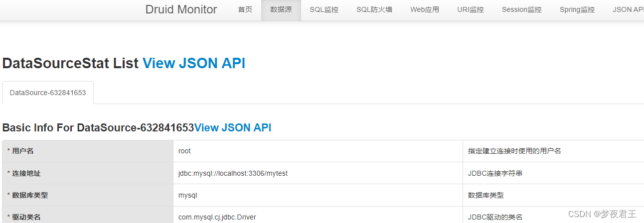Click the 数据库类型 description cell
The width and height of the screenshot is (644, 223).
tap(553, 195)
